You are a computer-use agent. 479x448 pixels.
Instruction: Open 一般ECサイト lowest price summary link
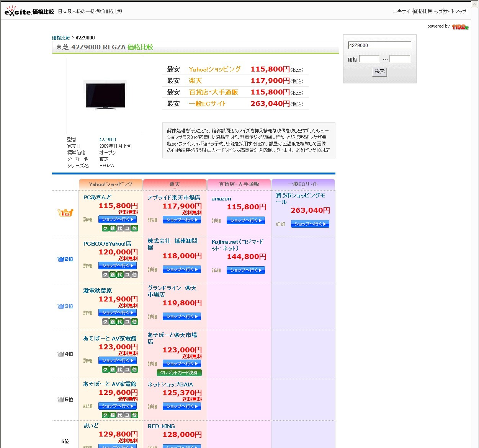coord(208,104)
